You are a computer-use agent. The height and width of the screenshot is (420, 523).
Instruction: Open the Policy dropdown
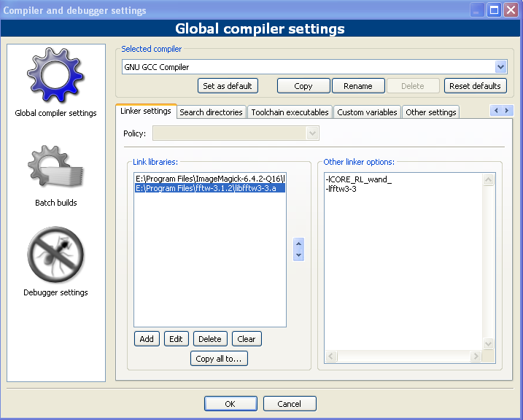[236, 133]
